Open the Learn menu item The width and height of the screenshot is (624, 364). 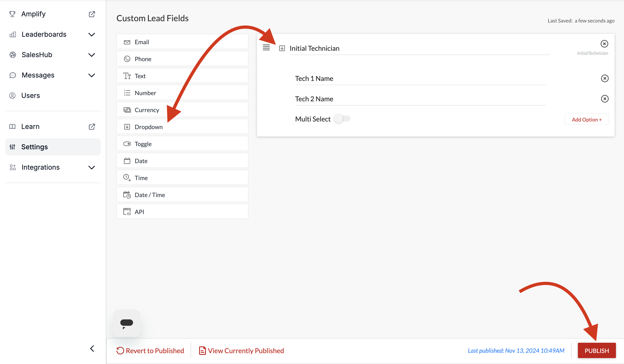tap(53, 126)
